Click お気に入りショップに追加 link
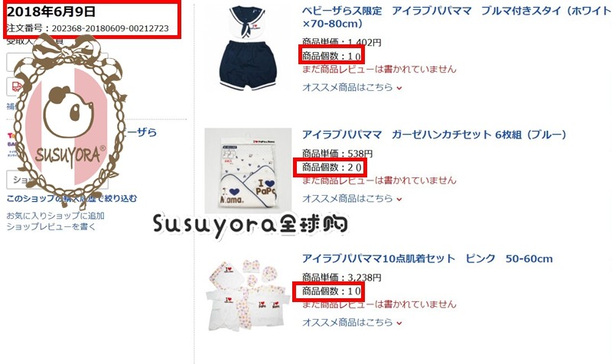This screenshot has height=364, width=612. (55, 216)
